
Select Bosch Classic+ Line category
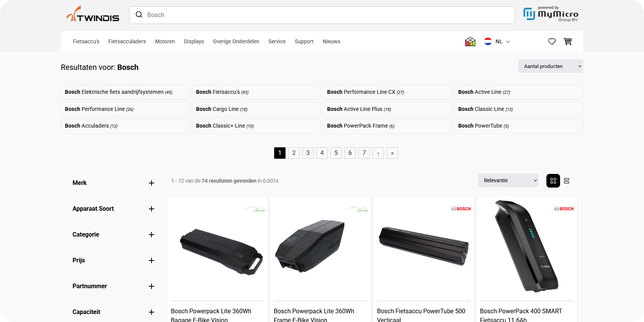(256, 126)
